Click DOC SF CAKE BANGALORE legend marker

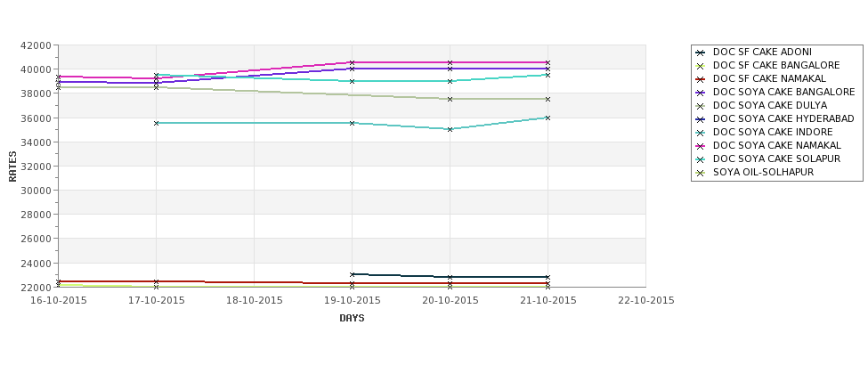point(701,66)
